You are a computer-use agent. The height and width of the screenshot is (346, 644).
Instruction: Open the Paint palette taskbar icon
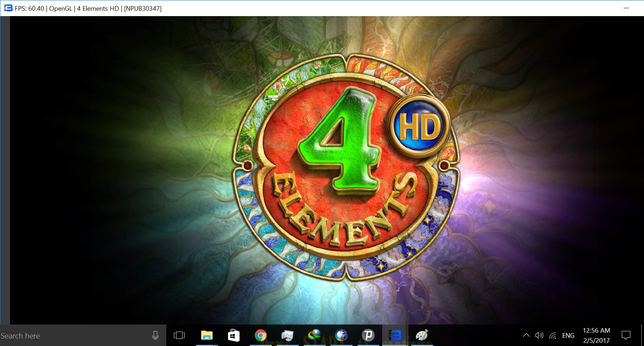(422, 336)
